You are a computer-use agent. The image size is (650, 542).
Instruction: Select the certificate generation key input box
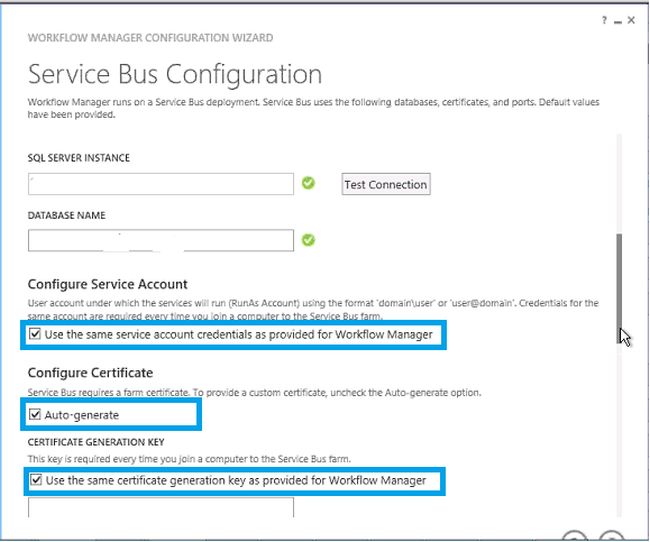click(161, 508)
